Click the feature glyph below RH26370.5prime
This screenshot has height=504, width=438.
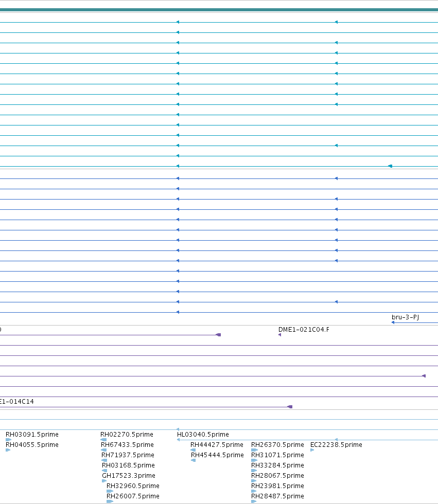pyautogui.click(x=254, y=450)
